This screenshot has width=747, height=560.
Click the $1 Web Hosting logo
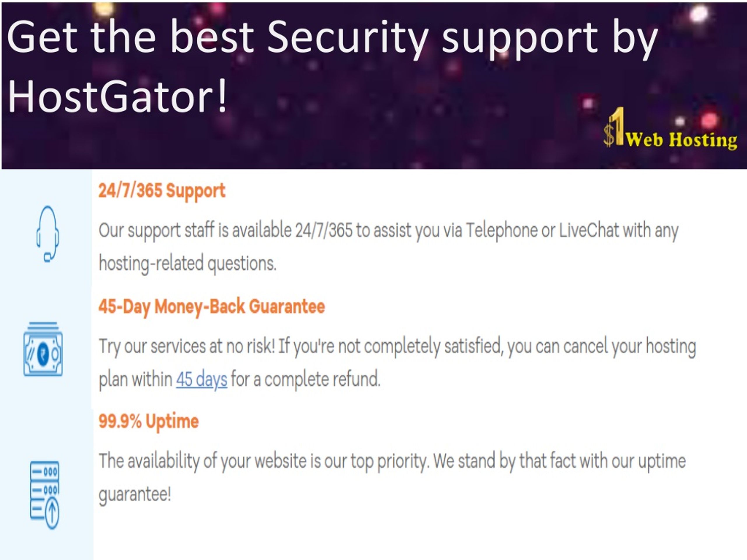(x=670, y=128)
